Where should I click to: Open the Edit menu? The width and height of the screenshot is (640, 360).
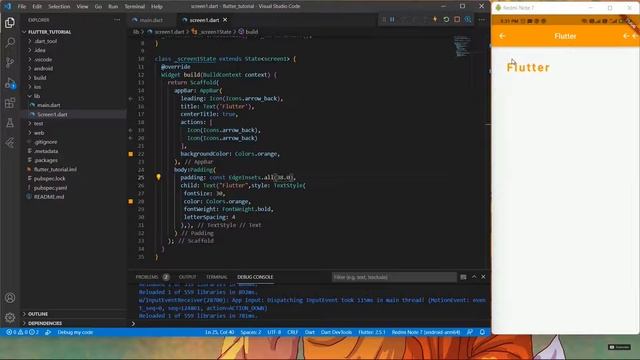37,7
